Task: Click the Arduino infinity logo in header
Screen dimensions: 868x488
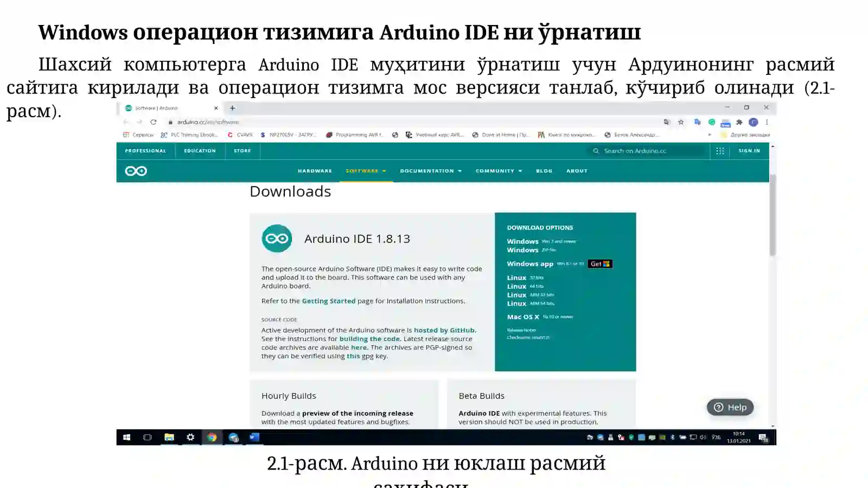Action: pos(136,171)
